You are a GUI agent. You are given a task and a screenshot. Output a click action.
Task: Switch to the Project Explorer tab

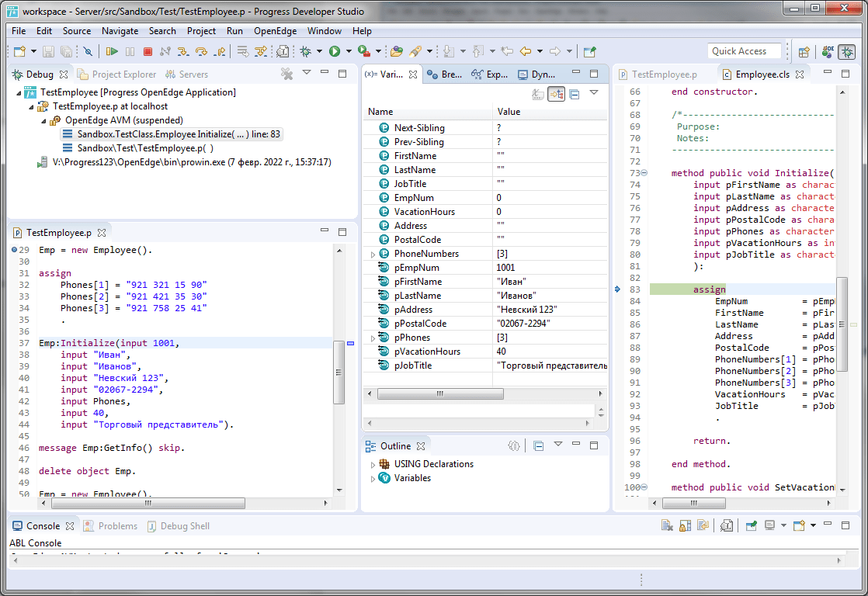116,74
